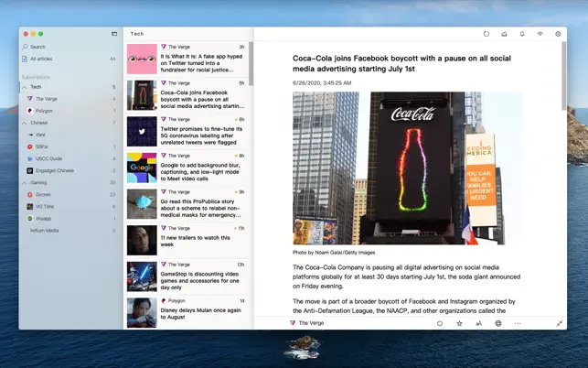Click the Coca-Cola billboard article image
Viewport: 588px width, 368px height.
coord(407,168)
